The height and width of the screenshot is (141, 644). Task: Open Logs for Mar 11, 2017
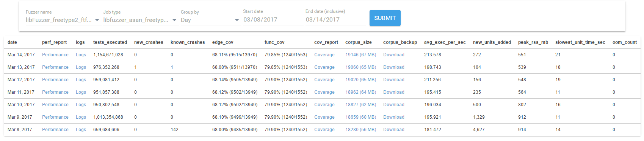pos(81,92)
